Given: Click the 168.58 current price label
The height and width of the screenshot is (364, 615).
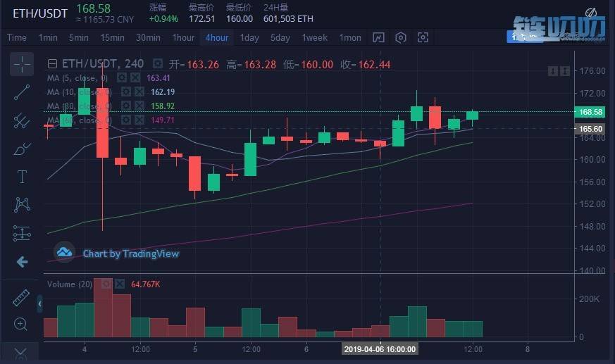Looking at the screenshot, I should [x=590, y=112].
